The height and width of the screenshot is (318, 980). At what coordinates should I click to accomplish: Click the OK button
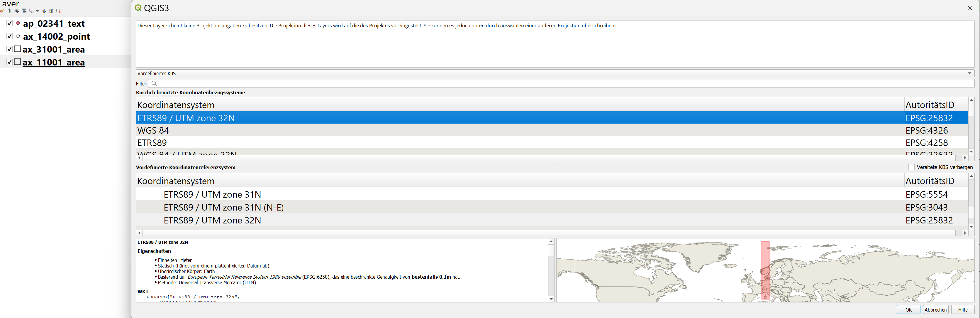908,309
